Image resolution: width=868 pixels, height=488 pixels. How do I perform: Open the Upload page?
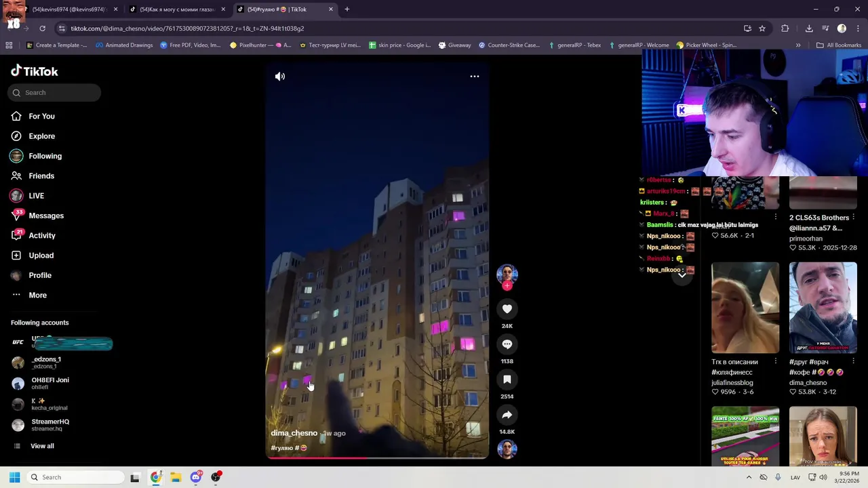pos(41,256)
